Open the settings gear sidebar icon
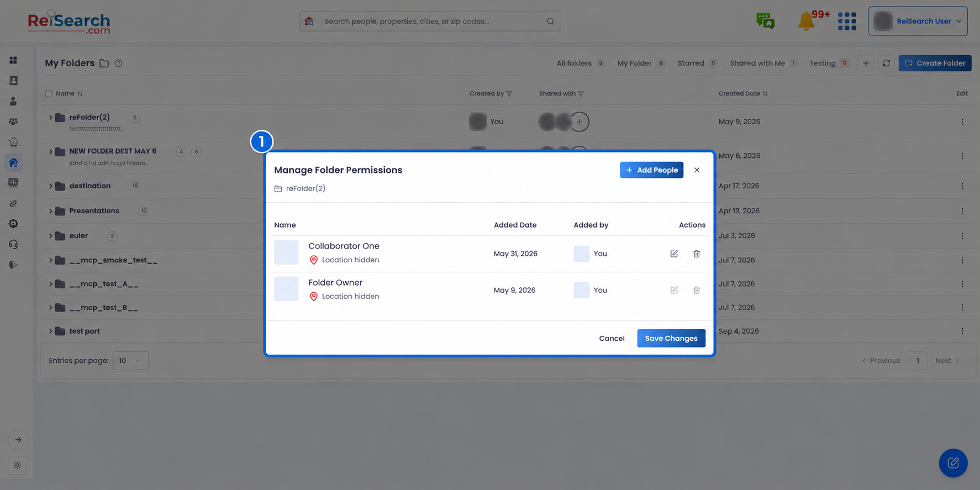 [13, 224]
